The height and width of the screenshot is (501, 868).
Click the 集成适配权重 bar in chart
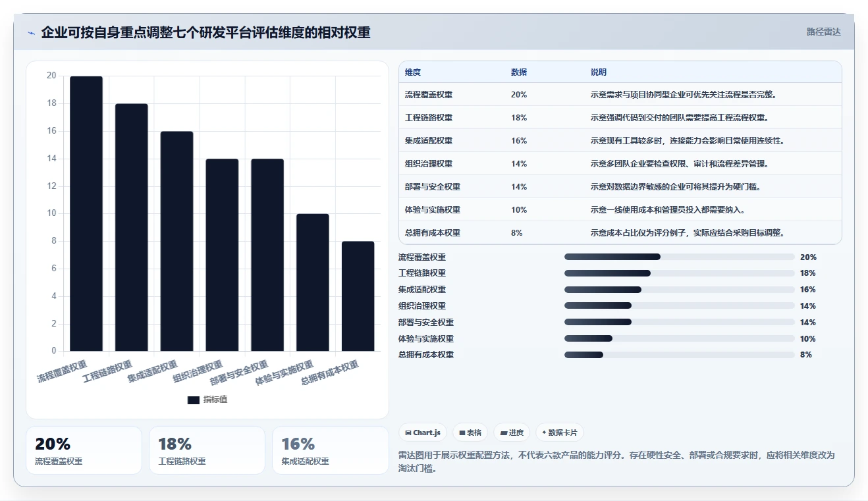[x=176, y=241]
